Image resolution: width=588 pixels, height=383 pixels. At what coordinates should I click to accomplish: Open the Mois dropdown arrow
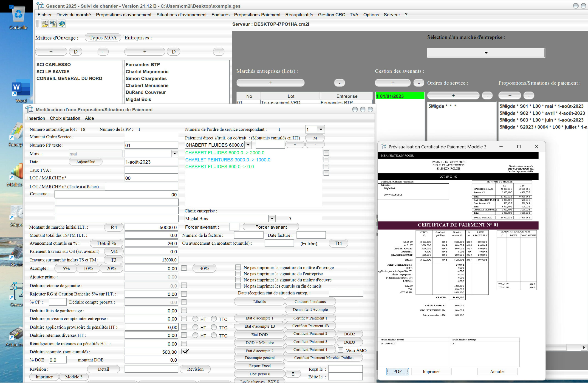coord(175,153)
